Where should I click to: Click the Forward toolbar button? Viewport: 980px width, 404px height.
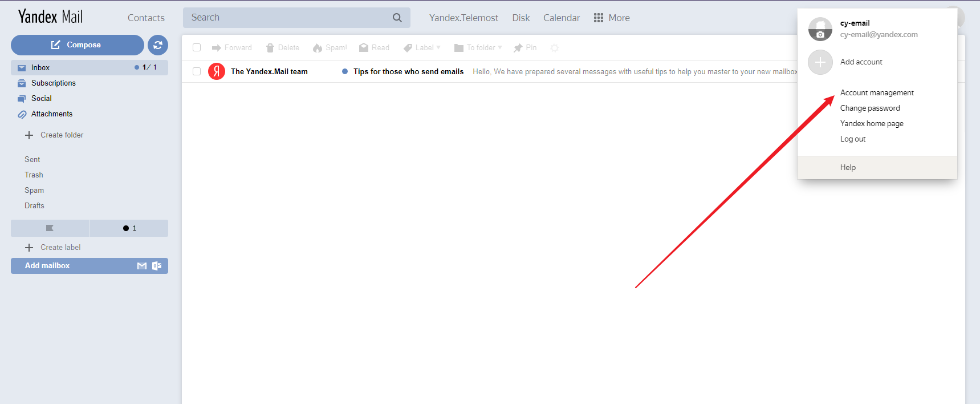click(231, 48)
